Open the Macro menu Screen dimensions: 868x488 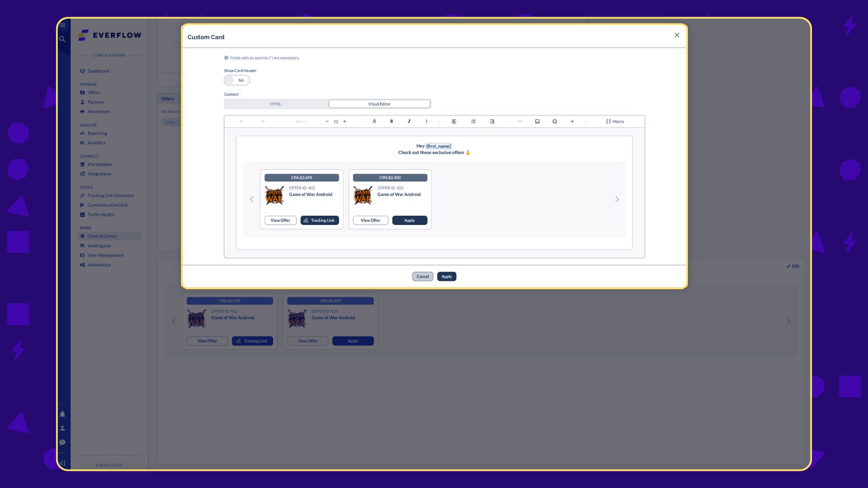coord(615,122)
